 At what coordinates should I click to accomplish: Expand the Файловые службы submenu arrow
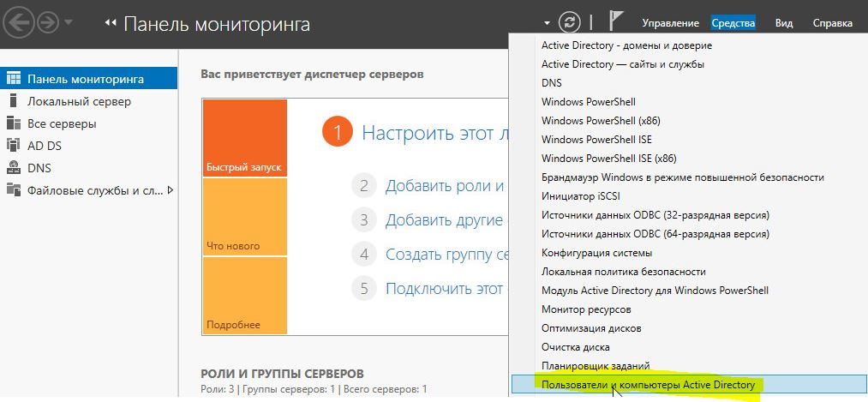click(170, 190)
